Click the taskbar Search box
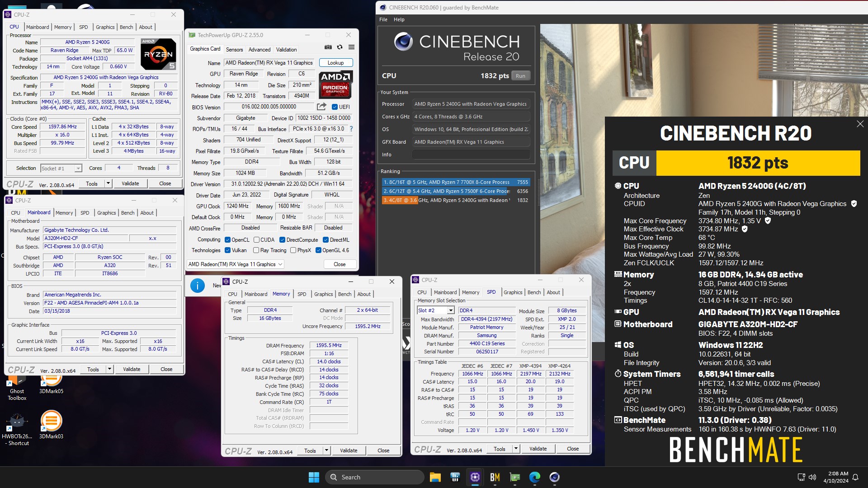This screenshot has width=868, height=488. point(375,477)
